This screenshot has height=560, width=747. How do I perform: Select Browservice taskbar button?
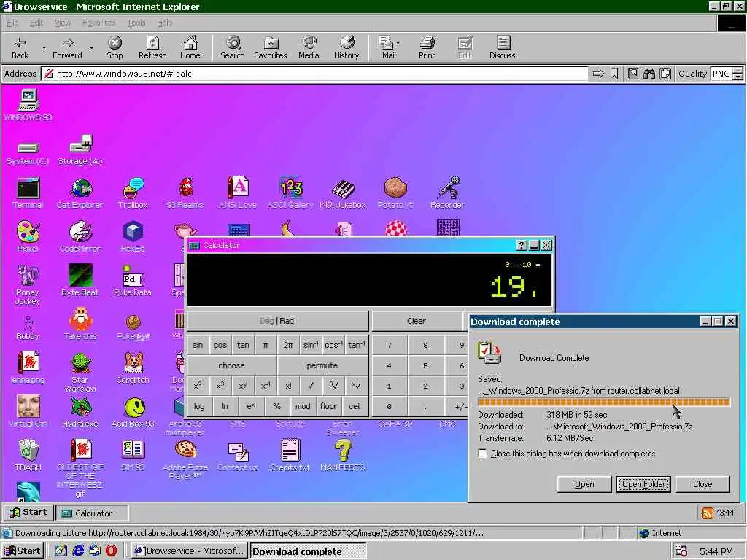(x=190, y=551)
